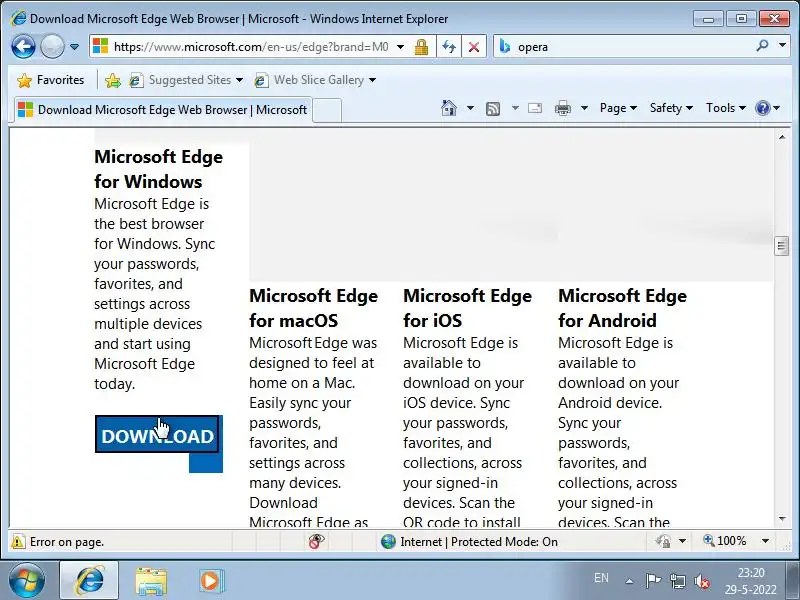Open the recent pages dropdown arrow
This screenshot has height=600, width=800.
tap(74, 47)
